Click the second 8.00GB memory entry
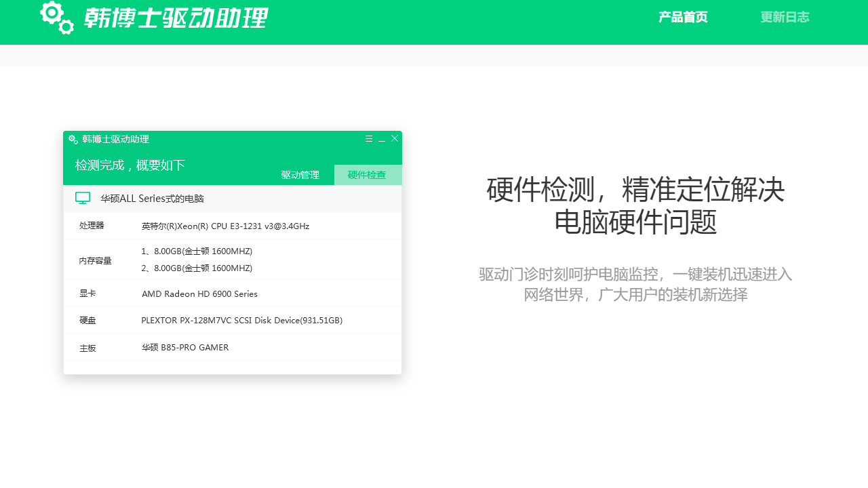Screen dimensions: 868x488 point(196,268)
